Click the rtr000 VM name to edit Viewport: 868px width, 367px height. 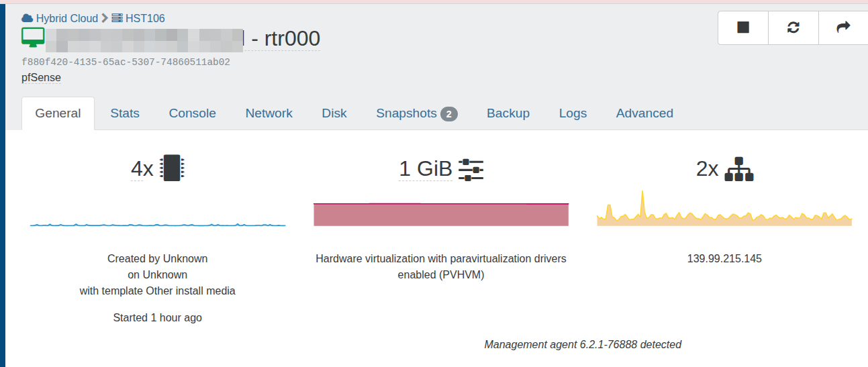coord(292,39)
